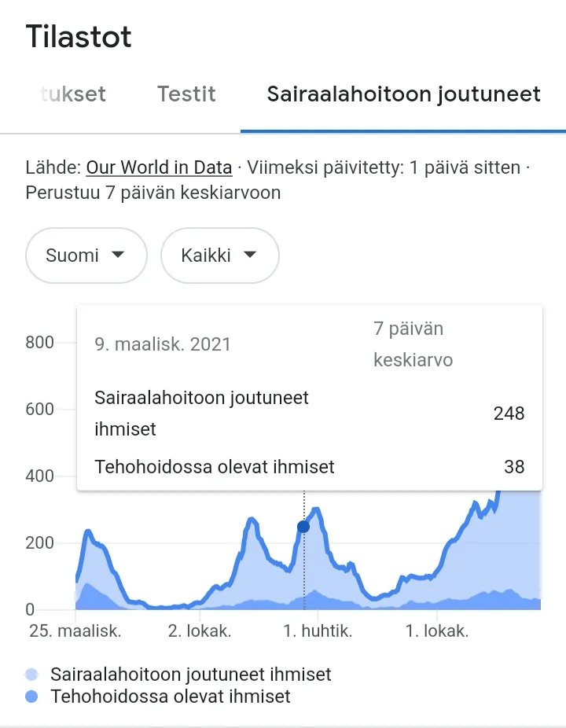
Task: Click the tooltip date 9. maalisk. 2021
Action: pos(163,344)
